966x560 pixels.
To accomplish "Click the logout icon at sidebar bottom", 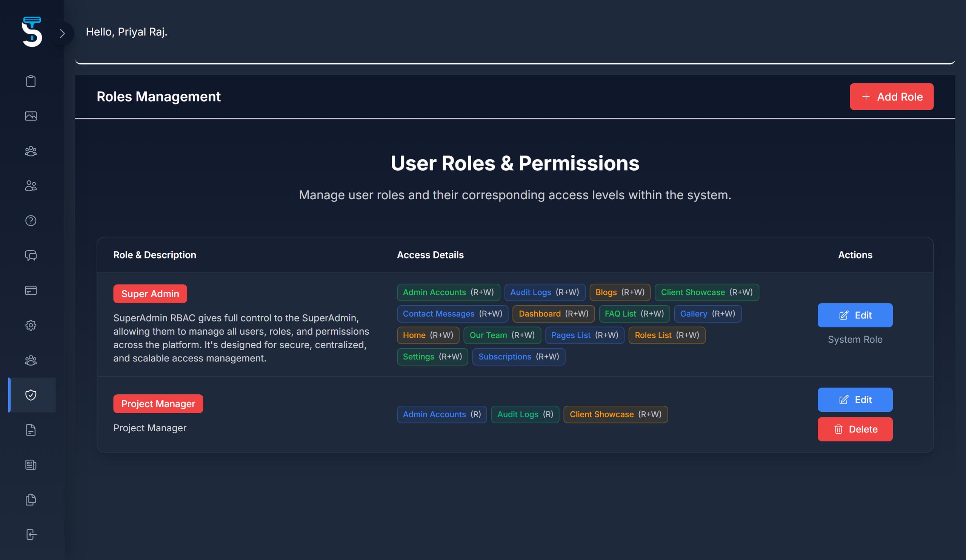I will (31, 534).
